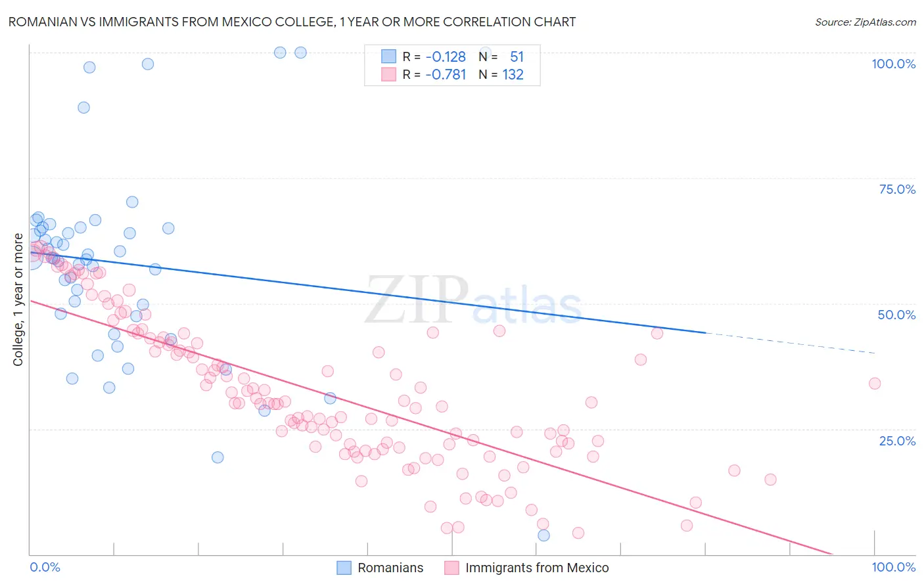Click the pink swatch in correlation stats box
The height and width of the screenshot is (586, 924).
pyautogui.click(x=389, y=74)
